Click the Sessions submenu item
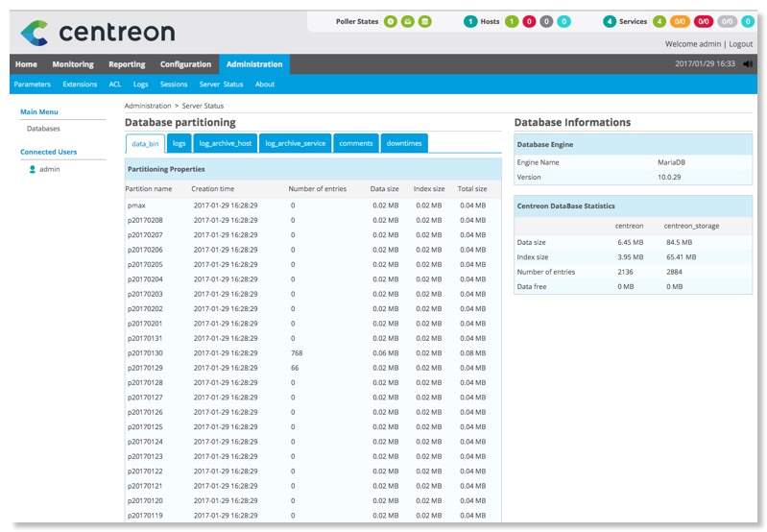Image resolution: width=767 pixels, height=532 pixels. (x=174, y=85)
